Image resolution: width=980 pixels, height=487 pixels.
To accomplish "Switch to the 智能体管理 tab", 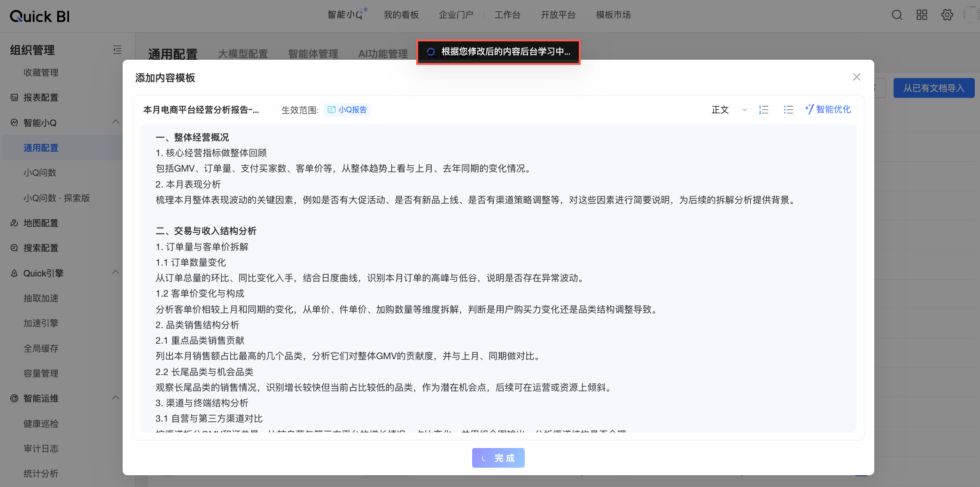I will tap(313, 54).
